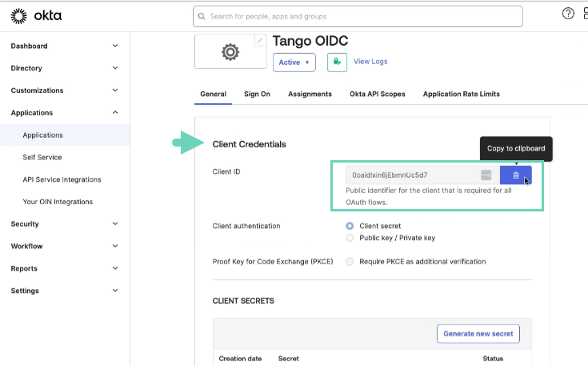Image resolution: width=588 pixels, height=366 pixels.
Task: Click the green lock provisioning icon
Action: [337, 62]
